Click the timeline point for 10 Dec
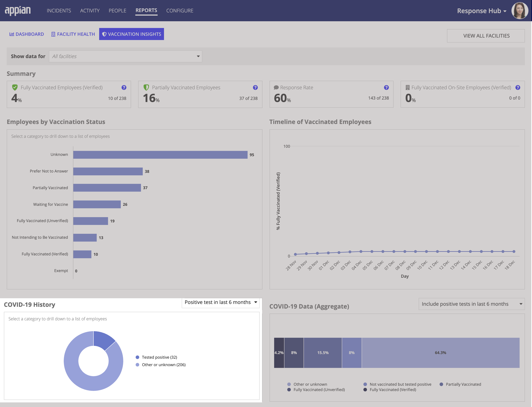Screen dimensions: 532x407 click(426, 251)
